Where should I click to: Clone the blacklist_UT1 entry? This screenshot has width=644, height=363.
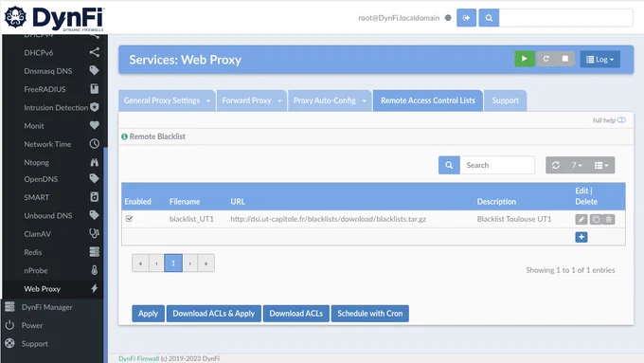pos(596,219)
